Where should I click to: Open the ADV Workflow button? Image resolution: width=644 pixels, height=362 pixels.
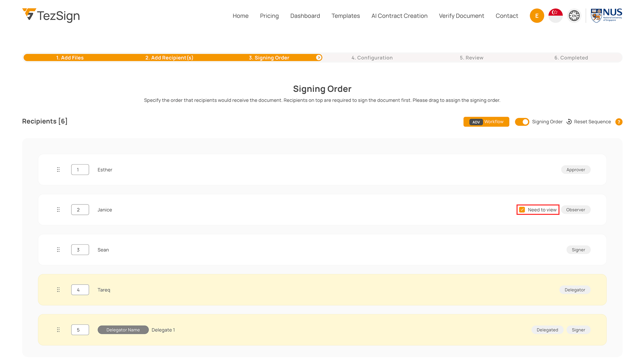(486, 122)
